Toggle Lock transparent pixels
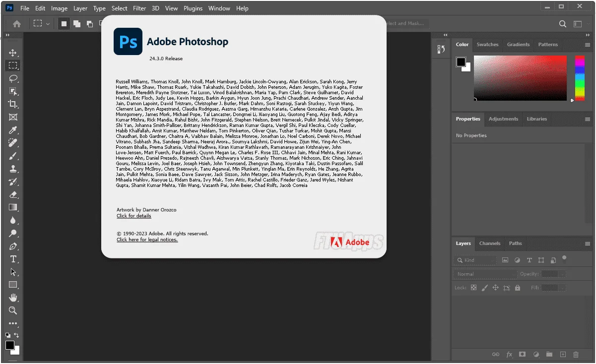596x364 pixels. (473, 288)
